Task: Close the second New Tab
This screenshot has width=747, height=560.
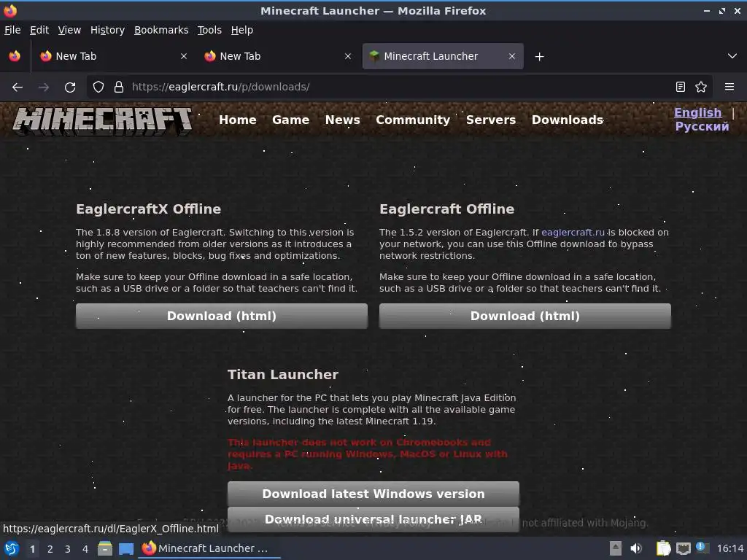Action: click(x=348, y=56)
